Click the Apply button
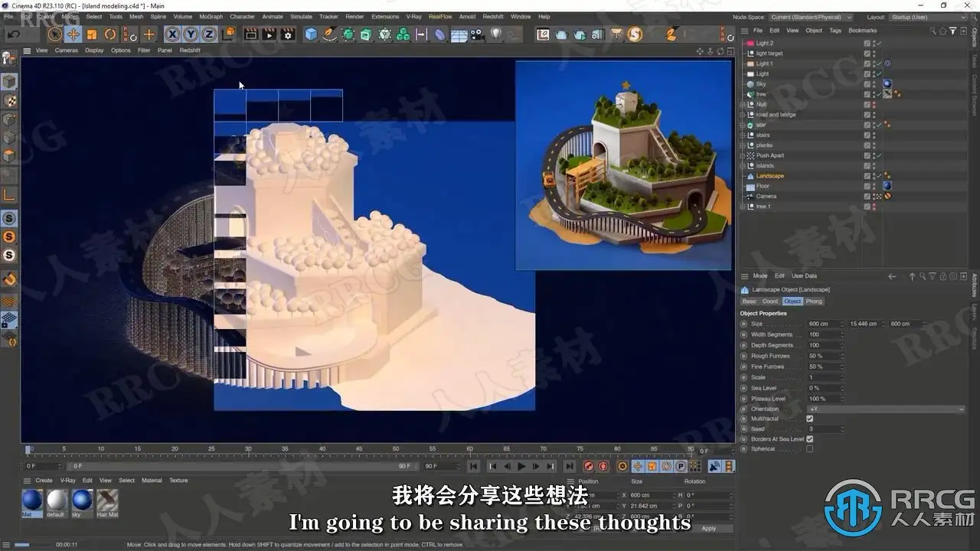Viewport: 980px width, 551px height. [709, 528]
